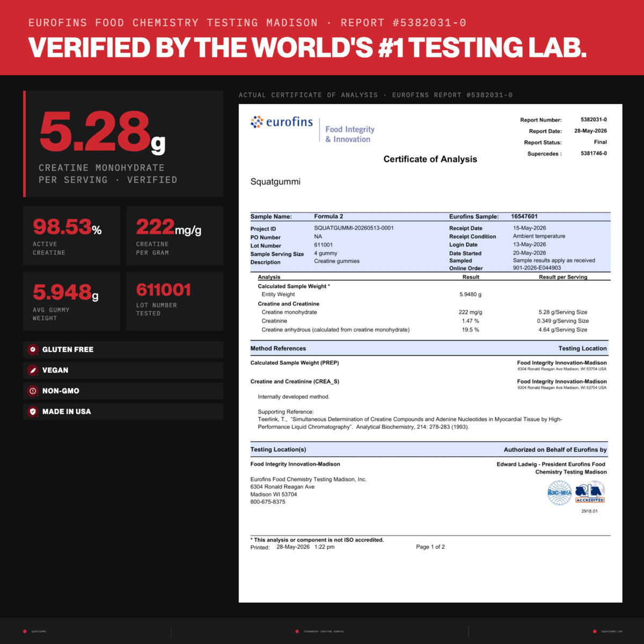Click the Teerlink supporting reference citation

click(x=410, y=423)
